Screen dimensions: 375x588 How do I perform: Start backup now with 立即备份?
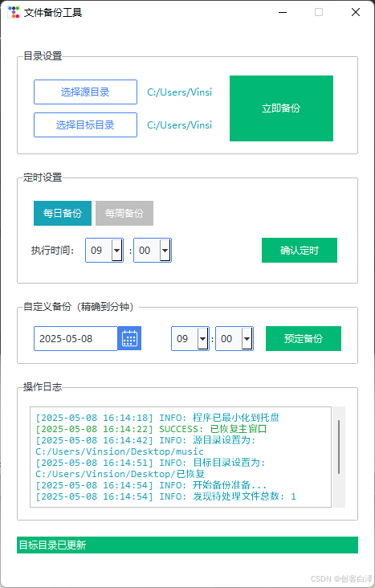[281, 108]
